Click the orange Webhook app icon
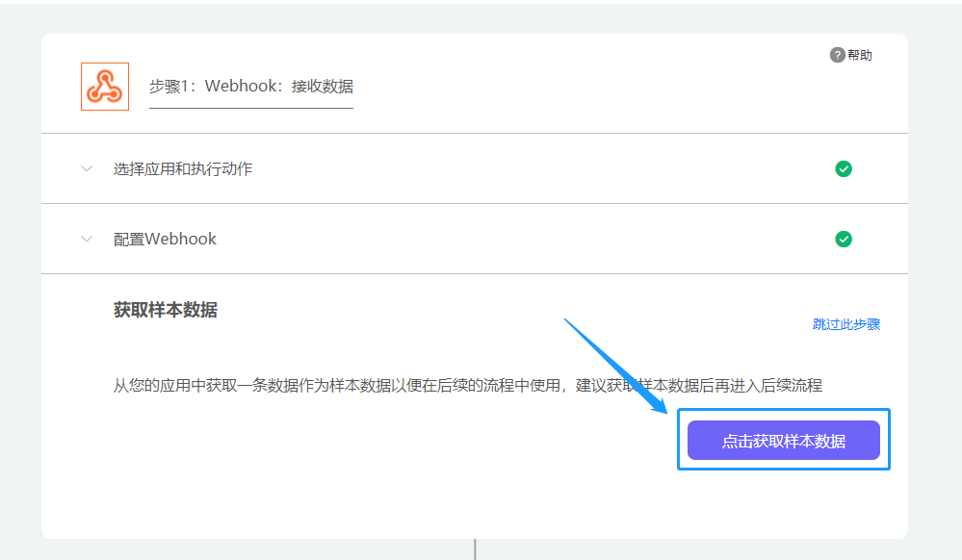The width and height of the screenshot is (962, 560). 105,87
